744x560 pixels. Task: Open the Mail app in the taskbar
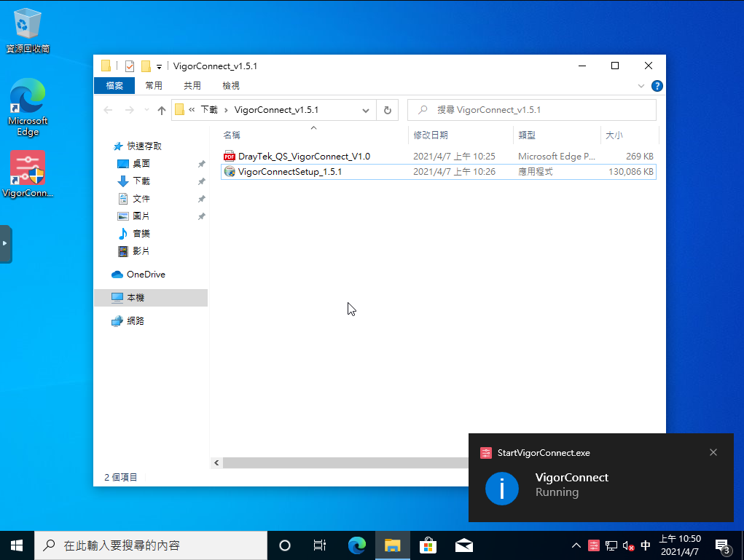[463, 545]
